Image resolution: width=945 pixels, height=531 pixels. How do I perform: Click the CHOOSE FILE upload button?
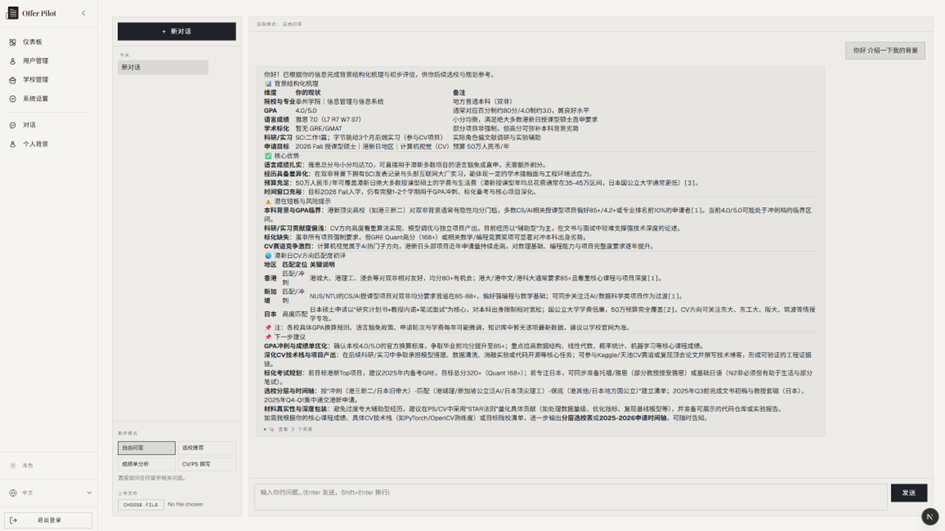[140, 504]
